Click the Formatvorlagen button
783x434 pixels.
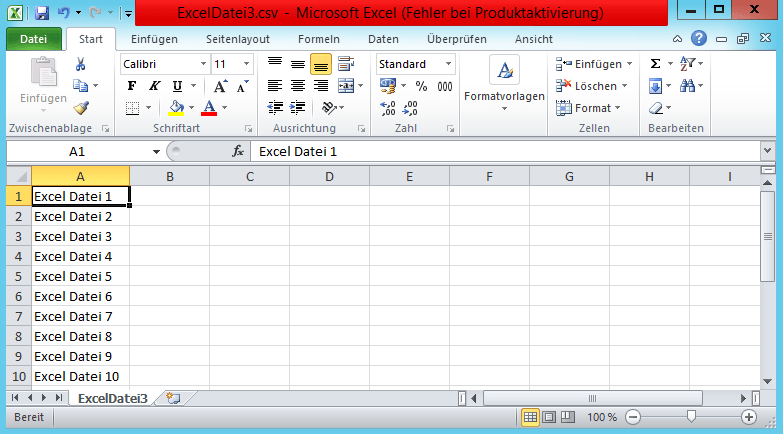click(504, 84)
